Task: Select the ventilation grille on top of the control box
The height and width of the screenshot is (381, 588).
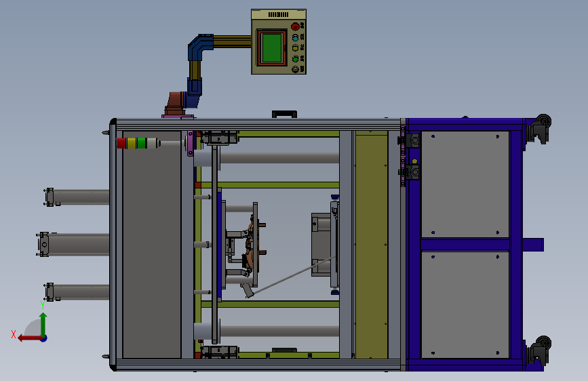Action: pyautogui.click(x=278, y=15)
